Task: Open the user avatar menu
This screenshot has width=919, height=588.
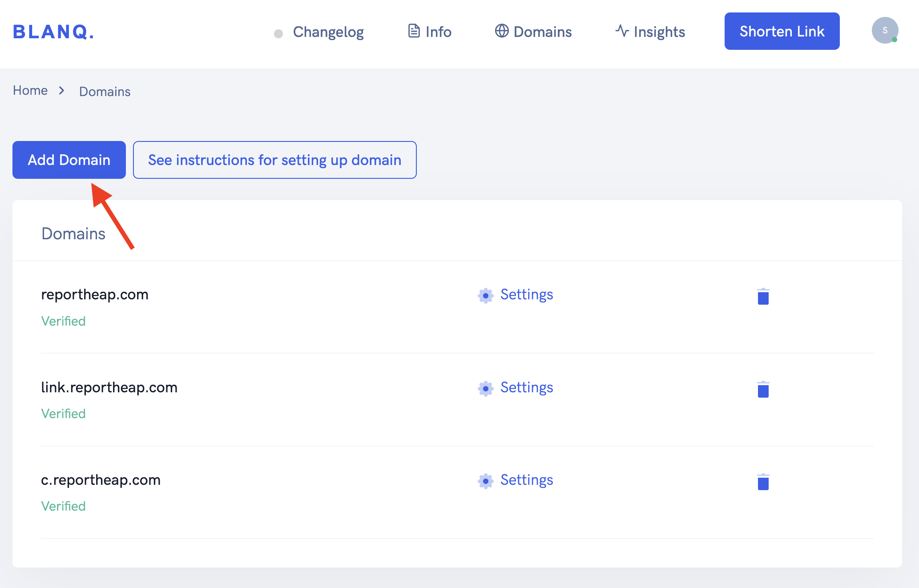Action: (884, 31)
